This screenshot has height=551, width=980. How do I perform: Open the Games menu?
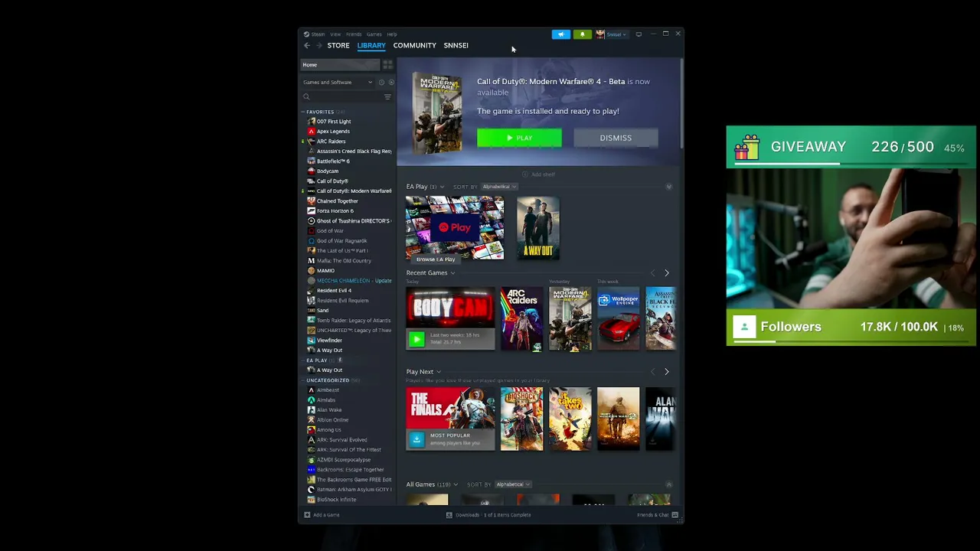point(374,34)
